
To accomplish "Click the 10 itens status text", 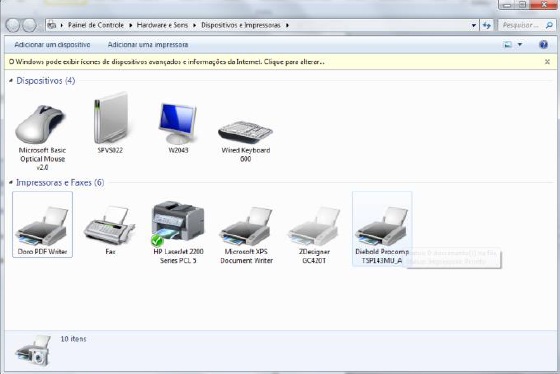I will pyautogui.click(x=73, y=339).
